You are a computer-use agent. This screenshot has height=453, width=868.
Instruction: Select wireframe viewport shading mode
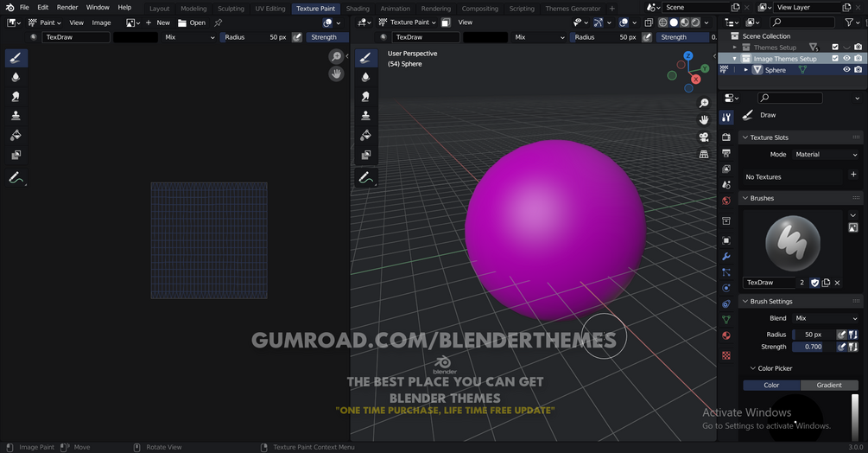coord(662,22)
